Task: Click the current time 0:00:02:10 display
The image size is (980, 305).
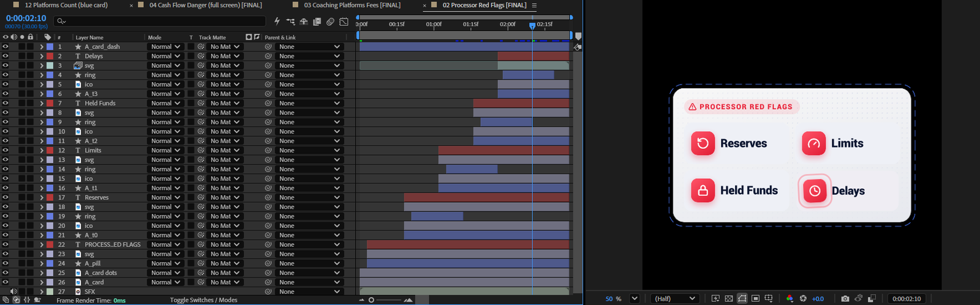Action: [26, 18]
